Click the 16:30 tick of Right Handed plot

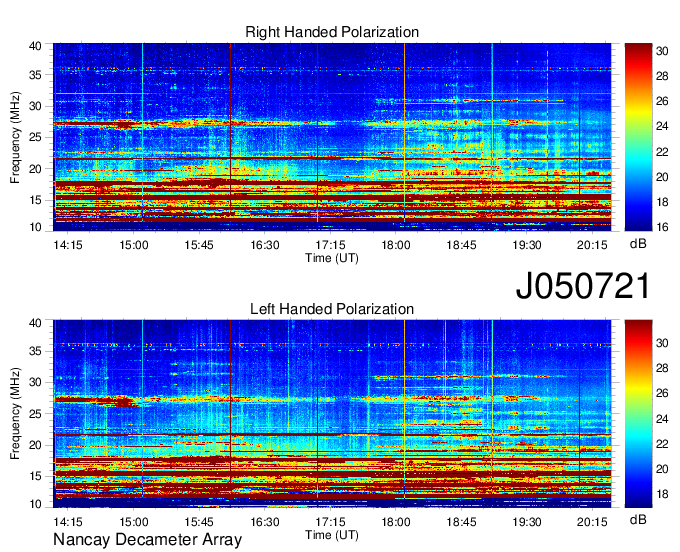pyautogui.click(x=265, y=245)
